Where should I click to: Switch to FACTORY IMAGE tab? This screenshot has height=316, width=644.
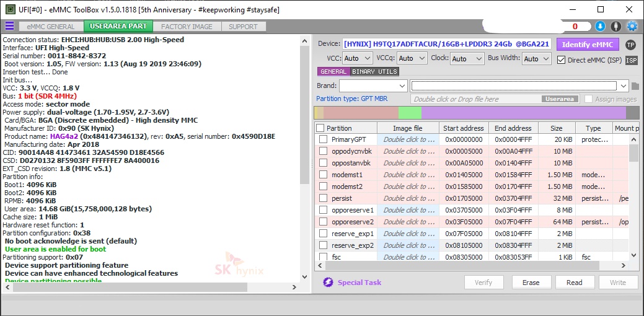click(187, 27)
